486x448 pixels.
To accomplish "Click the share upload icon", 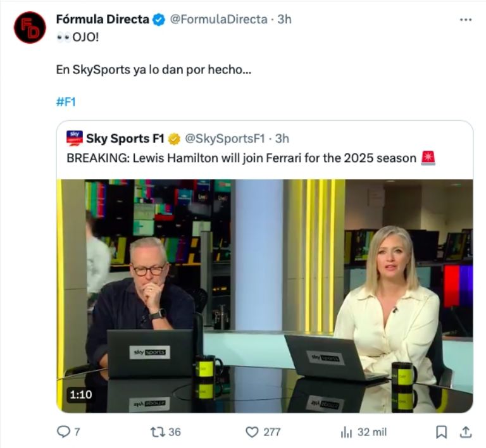I will [465, 432].
